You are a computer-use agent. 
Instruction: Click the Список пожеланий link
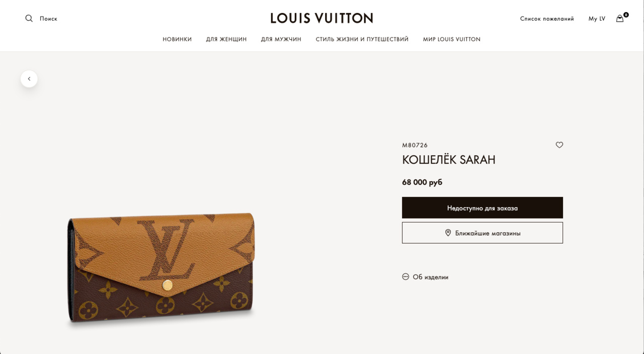pos(547,19)
